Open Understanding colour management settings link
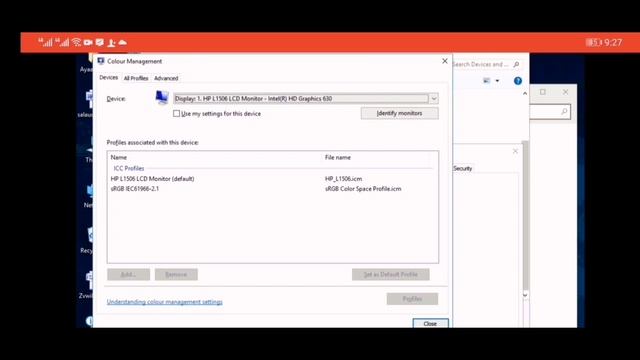The width and height of the screenshot is (640, 360). pyautogui.click(x=164, y=302)
